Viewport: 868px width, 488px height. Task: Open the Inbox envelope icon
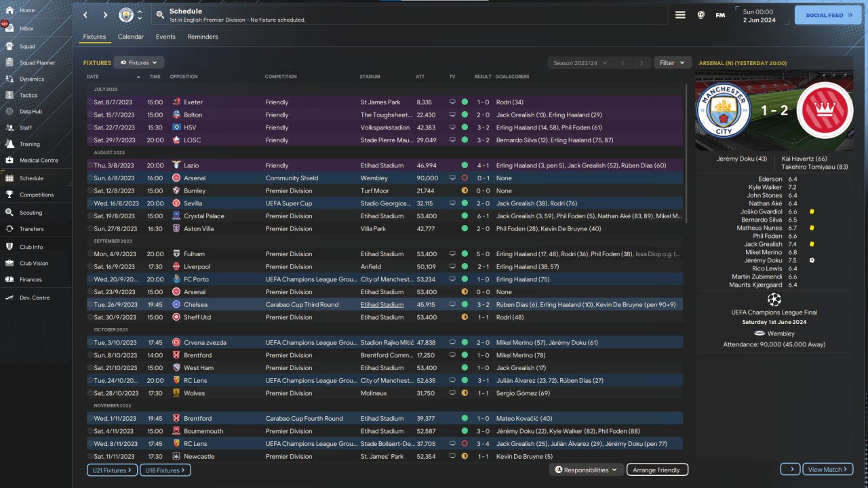click(10, 28)
